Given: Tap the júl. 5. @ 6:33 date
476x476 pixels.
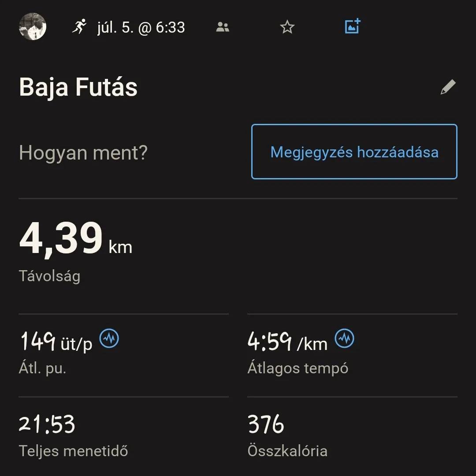Looking at the screenshot, I should (x=141, y=27).
